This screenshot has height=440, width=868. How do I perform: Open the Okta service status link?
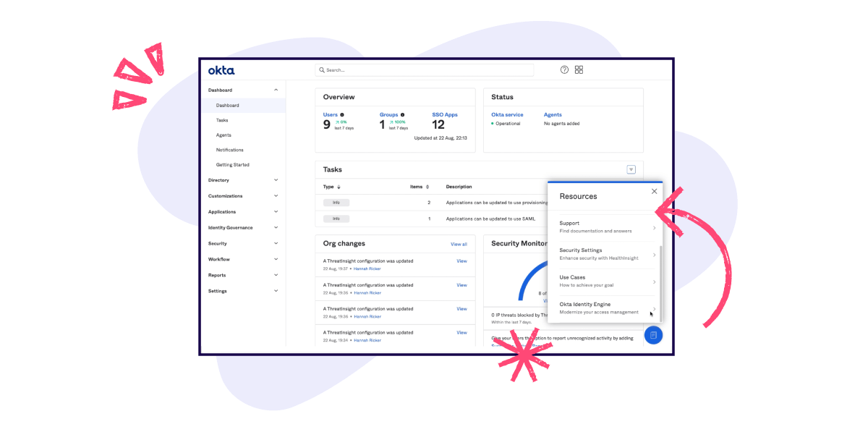pyautogui.click(x=507, y=114)
